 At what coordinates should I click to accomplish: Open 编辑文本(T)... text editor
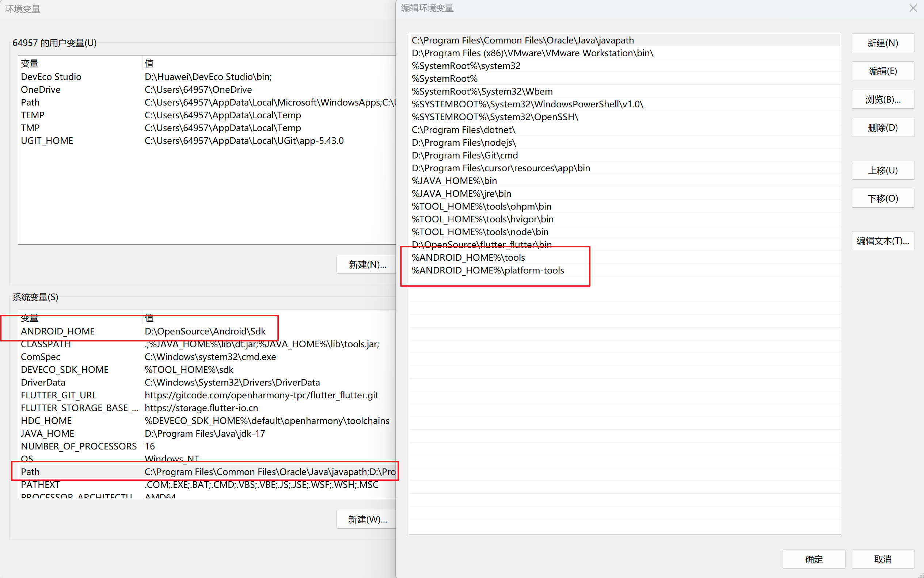(882, 241)
